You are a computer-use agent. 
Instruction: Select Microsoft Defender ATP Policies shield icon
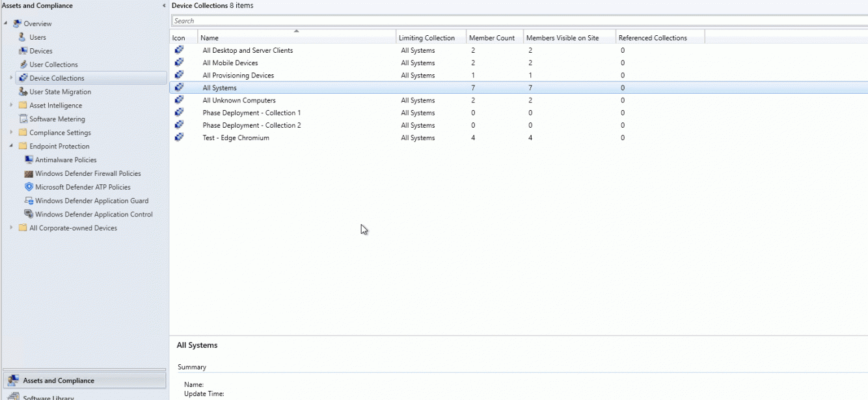[28, 187]
